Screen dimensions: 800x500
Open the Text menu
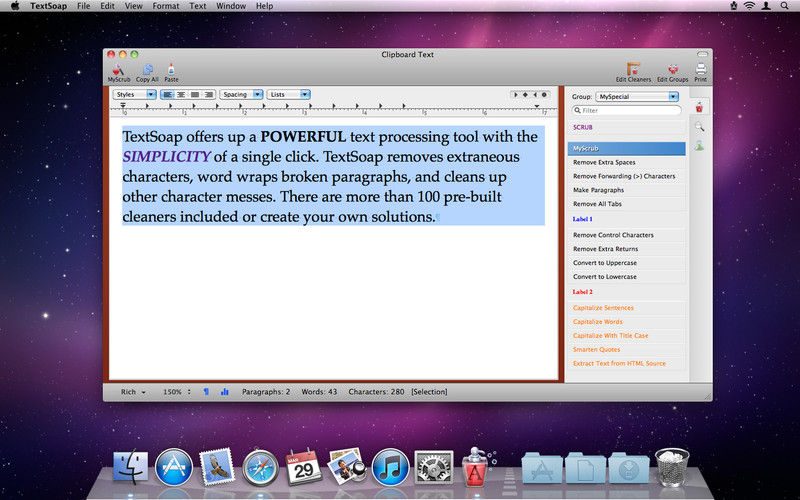[197, 6]
